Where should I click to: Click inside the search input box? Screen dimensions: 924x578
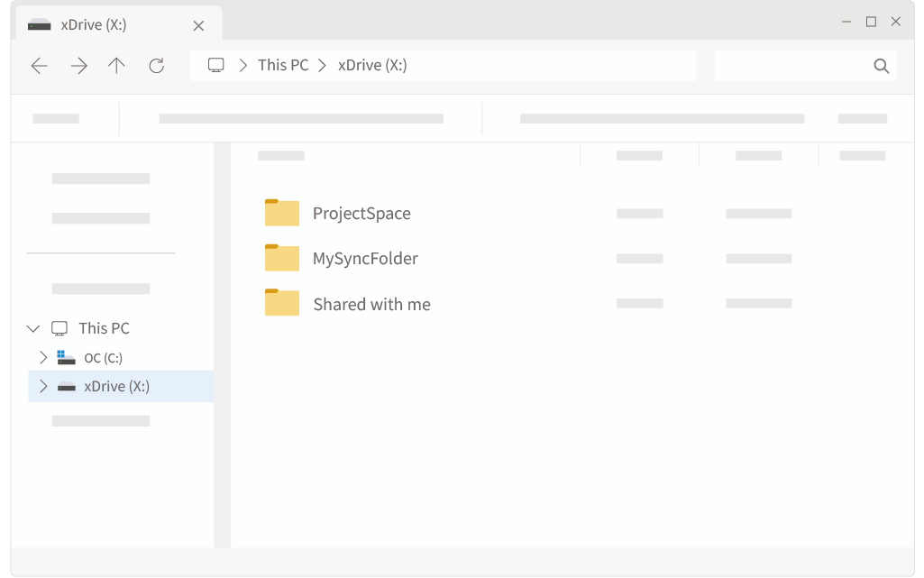[x=793, y=66]
